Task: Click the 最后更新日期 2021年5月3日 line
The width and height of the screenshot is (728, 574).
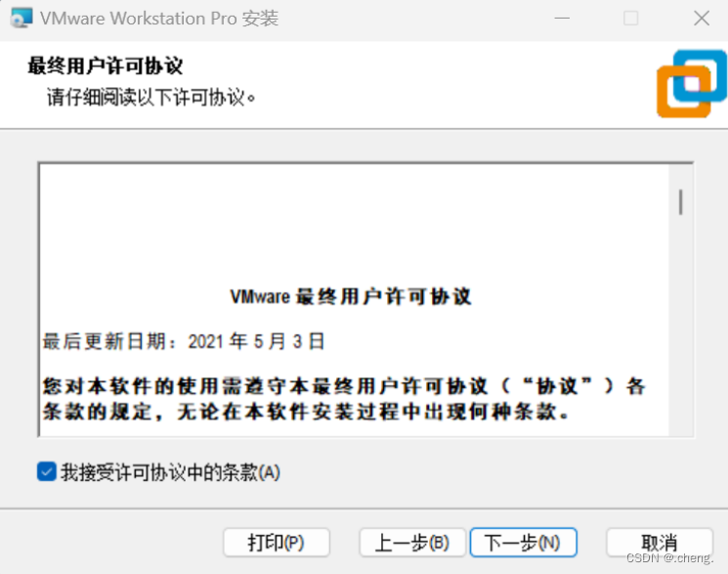Action: click(x=184, y=341)
